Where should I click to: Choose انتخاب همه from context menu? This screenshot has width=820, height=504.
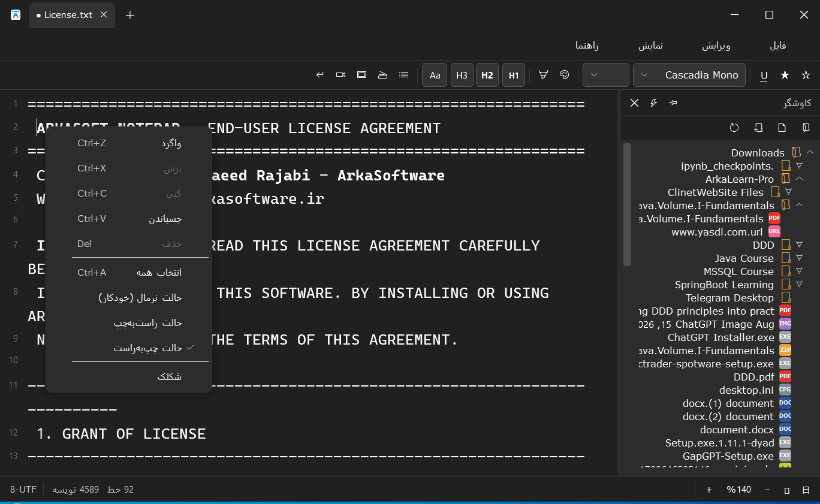pos(128,273)
